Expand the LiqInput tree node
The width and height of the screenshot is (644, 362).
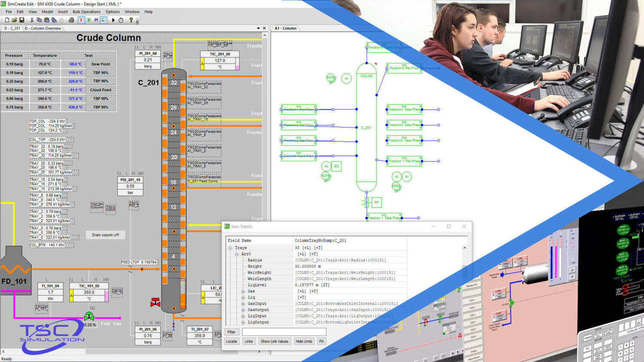pyautogui.click(x=243, y=316)
